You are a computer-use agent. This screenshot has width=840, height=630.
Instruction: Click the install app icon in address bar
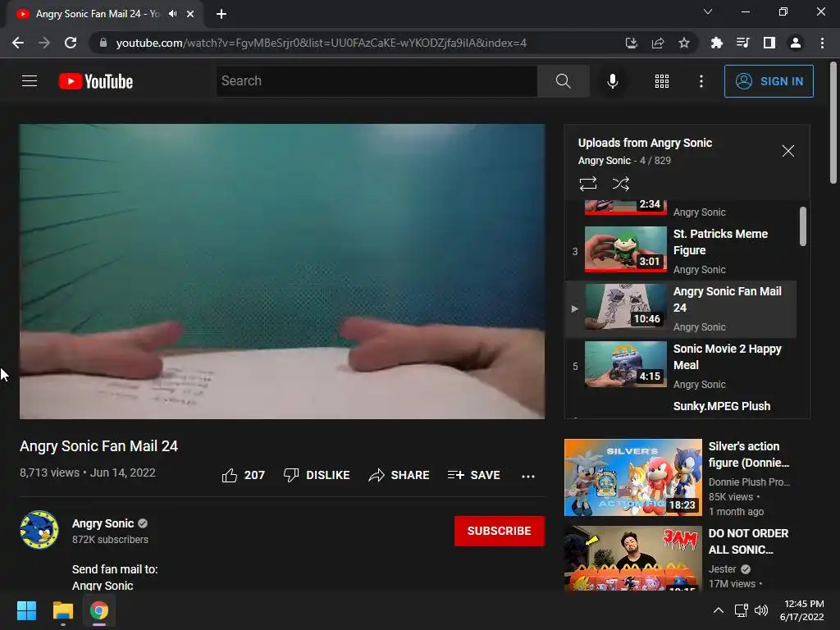click(x=631, y=43)
